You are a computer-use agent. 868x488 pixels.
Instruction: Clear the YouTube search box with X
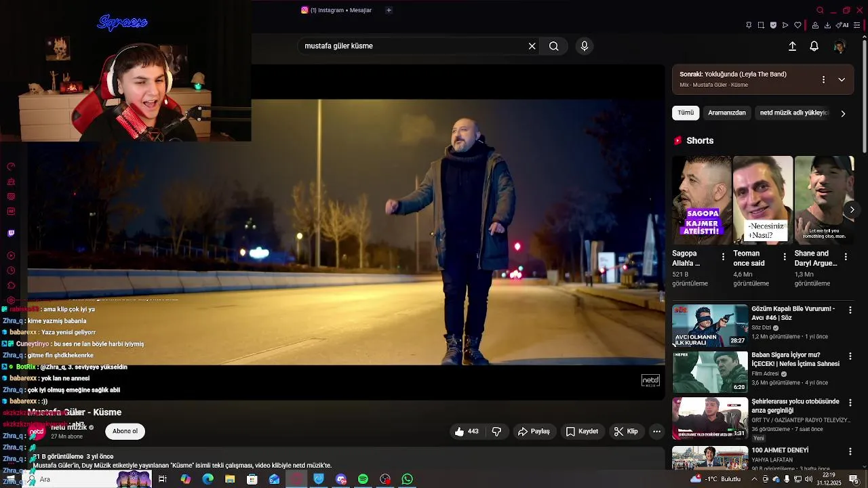[x=532, y=46]
